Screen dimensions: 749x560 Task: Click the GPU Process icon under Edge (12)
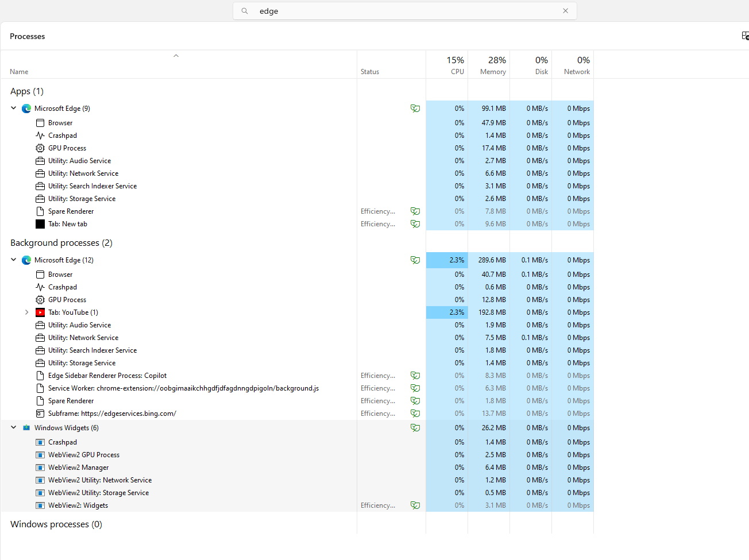coord(40,300)
